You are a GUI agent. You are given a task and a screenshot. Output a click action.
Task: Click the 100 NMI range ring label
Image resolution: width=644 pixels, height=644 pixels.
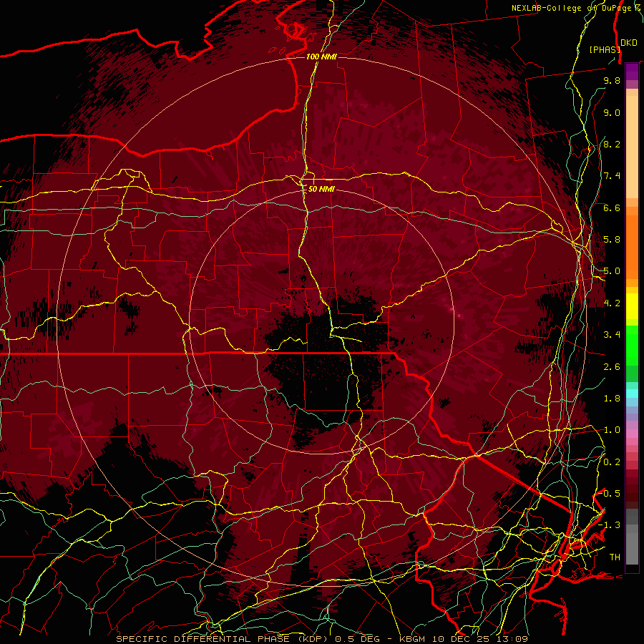321,57
